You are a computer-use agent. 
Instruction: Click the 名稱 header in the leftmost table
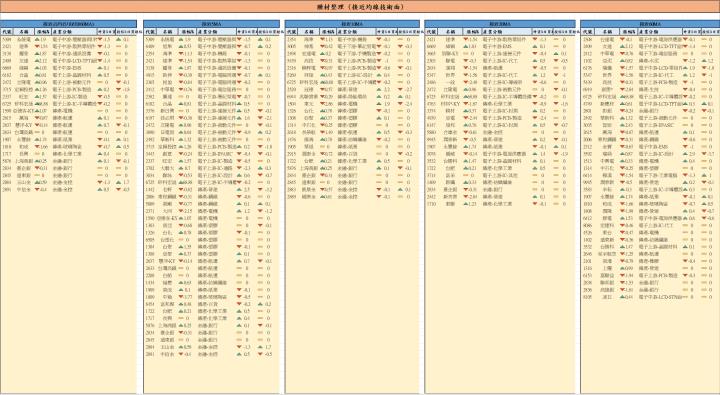pyautogui.click(x=24, y=32)
